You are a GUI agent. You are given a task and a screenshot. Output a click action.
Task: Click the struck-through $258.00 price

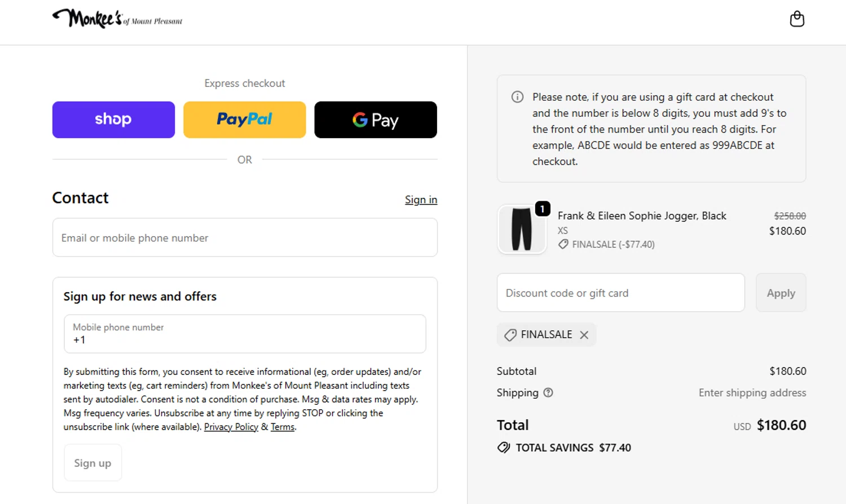coord(790,216)
